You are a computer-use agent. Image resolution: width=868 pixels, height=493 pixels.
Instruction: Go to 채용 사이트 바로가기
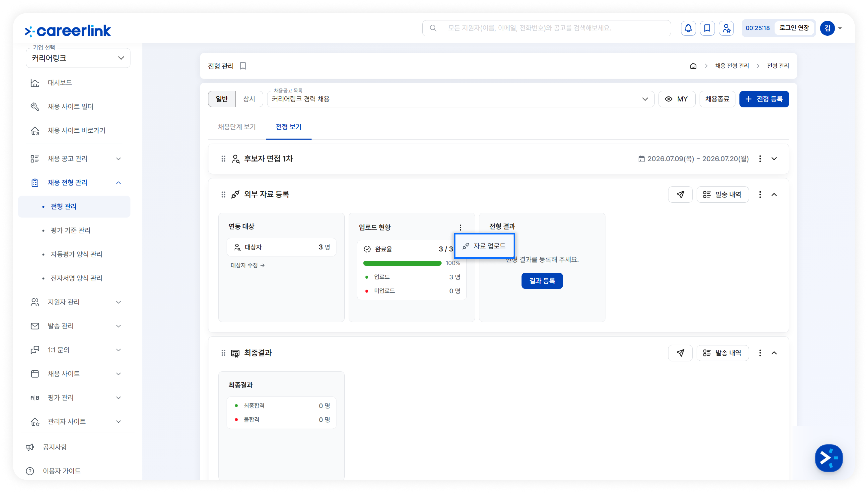pos(76,130)
